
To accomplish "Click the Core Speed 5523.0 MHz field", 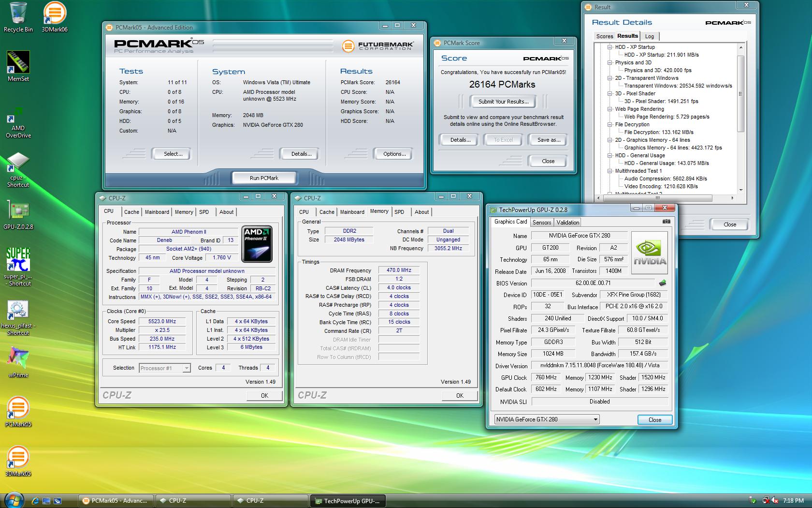I will (162, 321).
